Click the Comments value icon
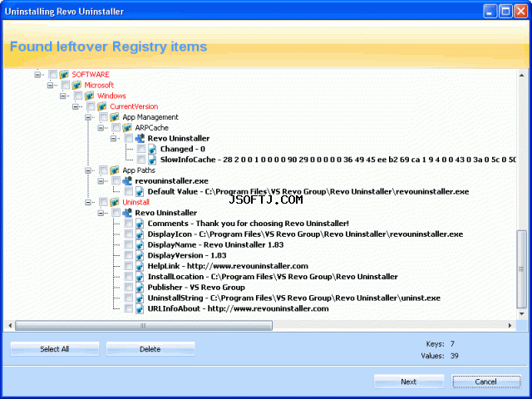The height and width of the screenshot is (399, 532). pyautogui.click(x=140, y=224)
